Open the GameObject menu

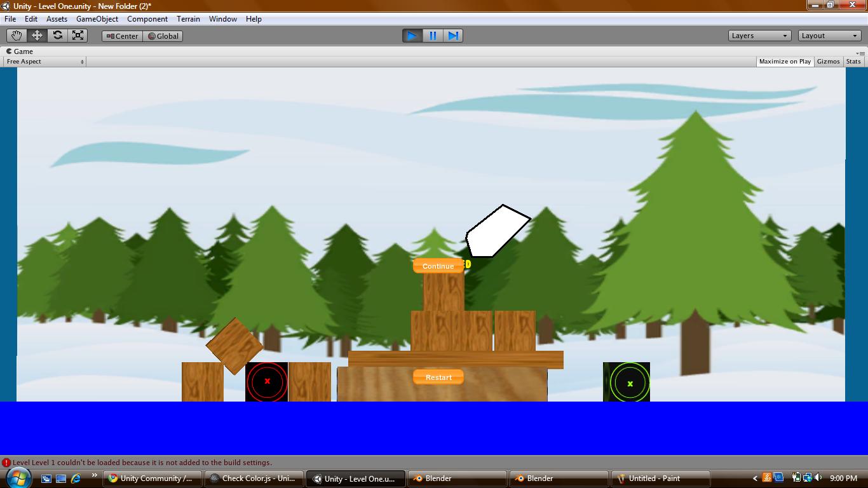click(97, 18)
